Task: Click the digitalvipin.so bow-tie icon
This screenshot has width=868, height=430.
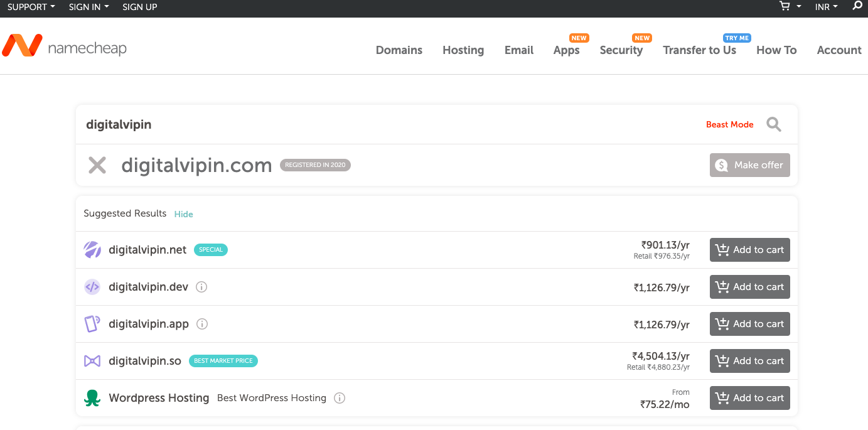Action: [92, 361]
